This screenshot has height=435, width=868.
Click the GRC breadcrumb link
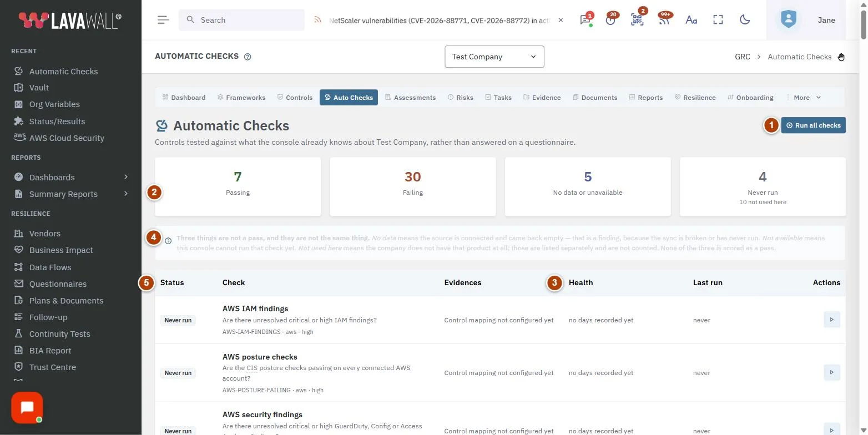(x=743, y=57)
